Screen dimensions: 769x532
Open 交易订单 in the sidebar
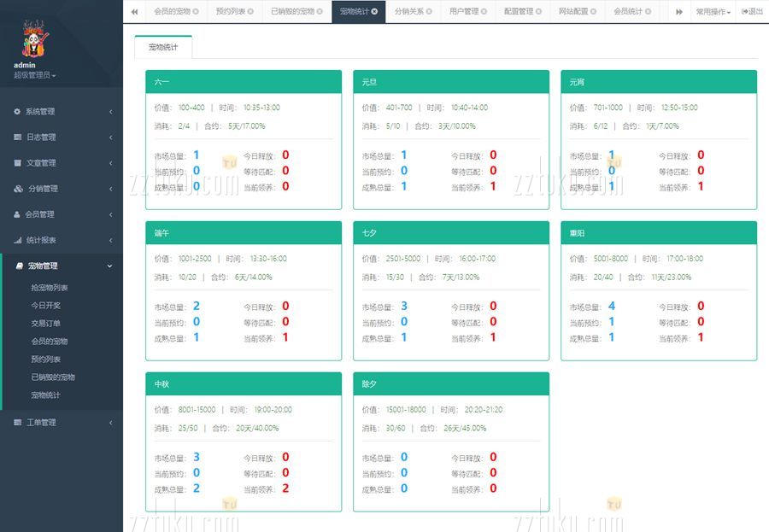pyautogui.click(x=46, y=324)
